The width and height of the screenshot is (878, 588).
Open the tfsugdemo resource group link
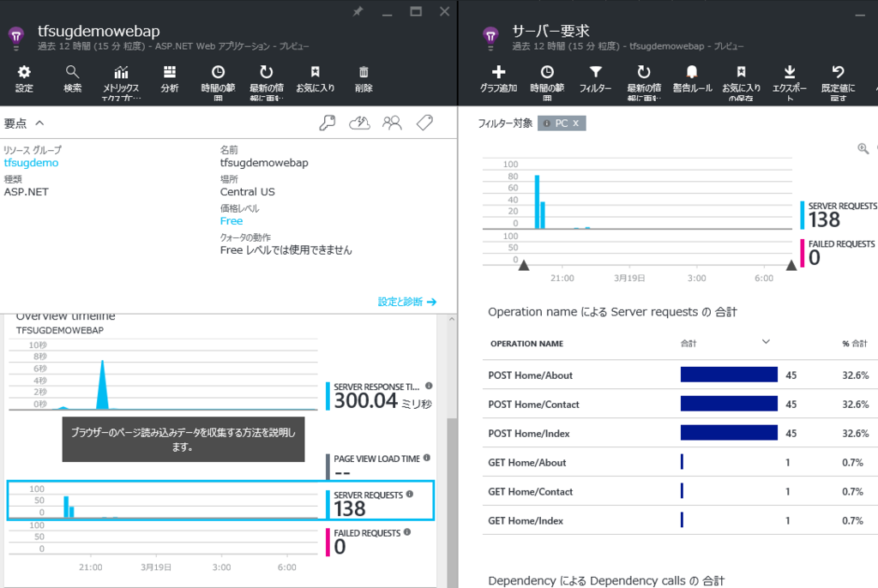[x=31, y=162]
